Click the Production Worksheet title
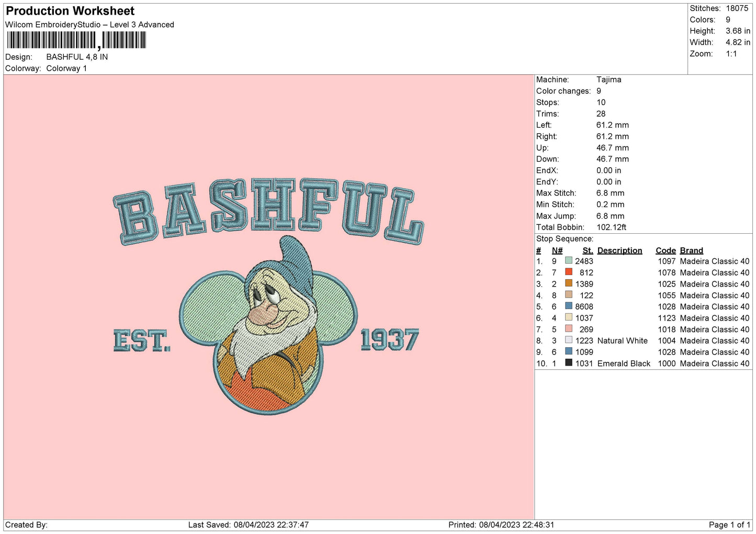 70,11
